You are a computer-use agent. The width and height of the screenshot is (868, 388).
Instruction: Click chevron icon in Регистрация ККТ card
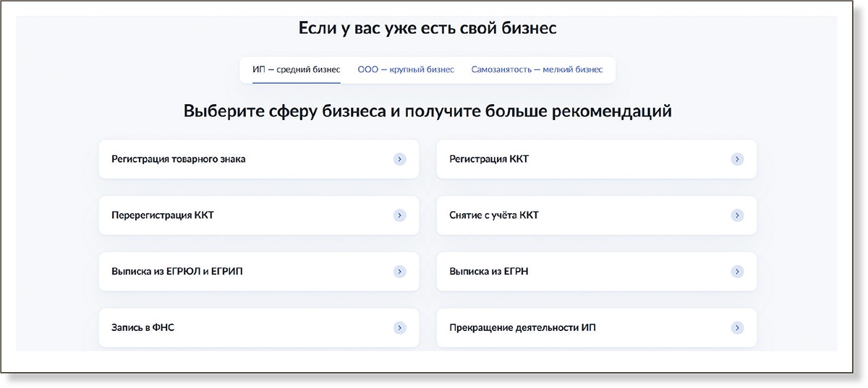click(x=737, y=159)
